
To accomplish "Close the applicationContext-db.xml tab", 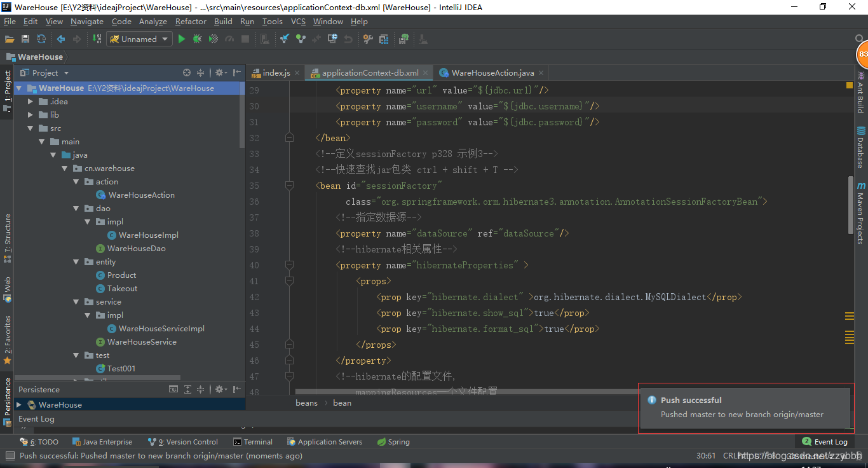I will point(426,73).
